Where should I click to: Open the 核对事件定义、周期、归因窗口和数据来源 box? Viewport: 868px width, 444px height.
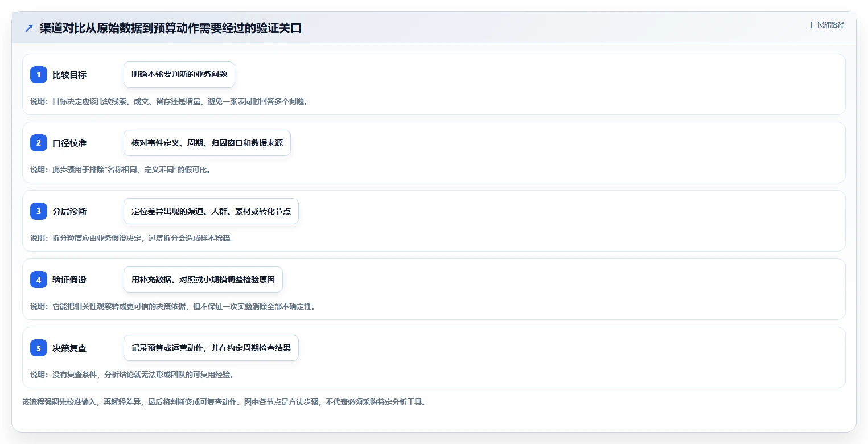click(x=207, y=143)
